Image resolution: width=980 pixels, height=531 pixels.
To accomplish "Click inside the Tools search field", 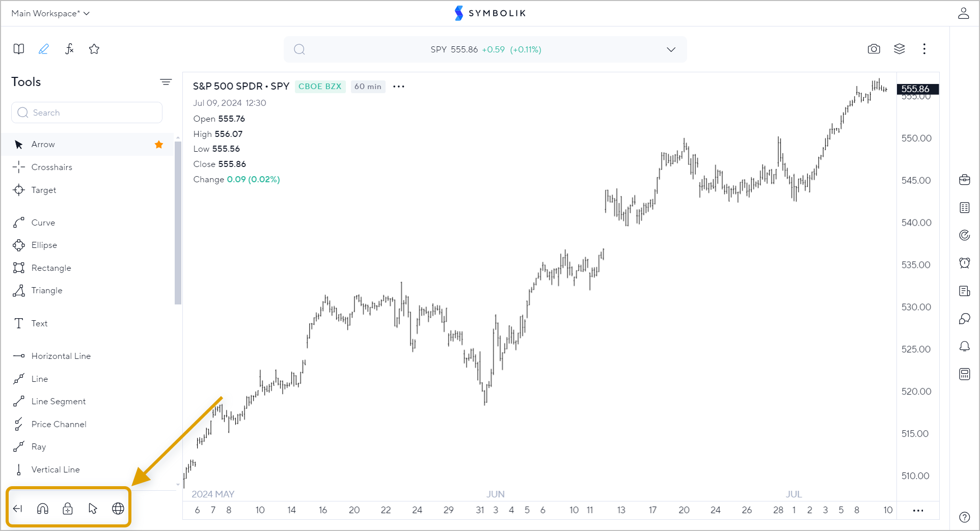I will coord(87,113).
